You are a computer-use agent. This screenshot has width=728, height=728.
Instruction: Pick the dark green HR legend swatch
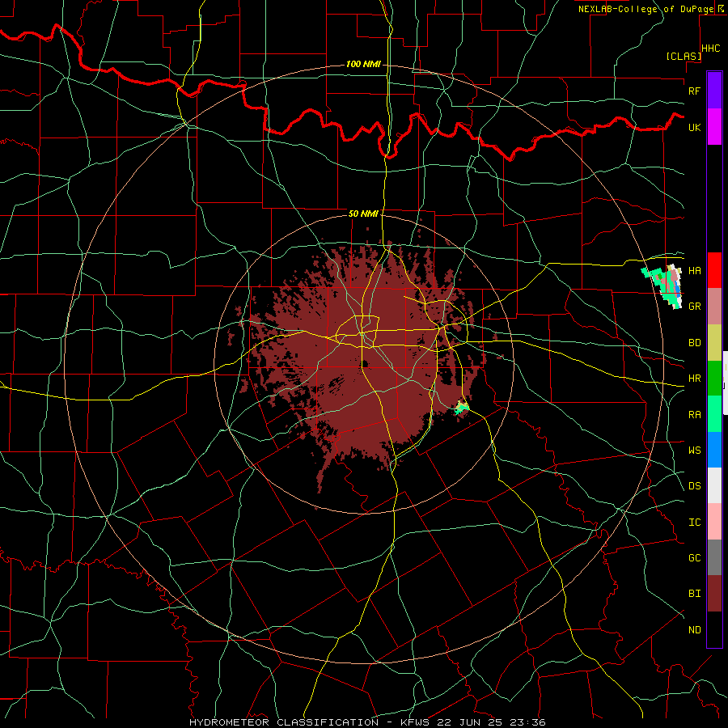[x=714, y=378]
